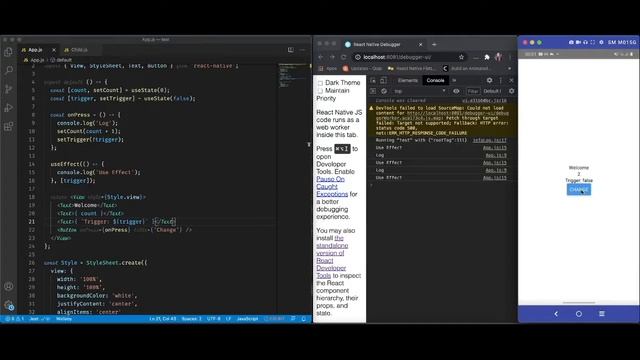
Task: Open the editor more actions ellipsis in VS Code
Action: (302, 50)
